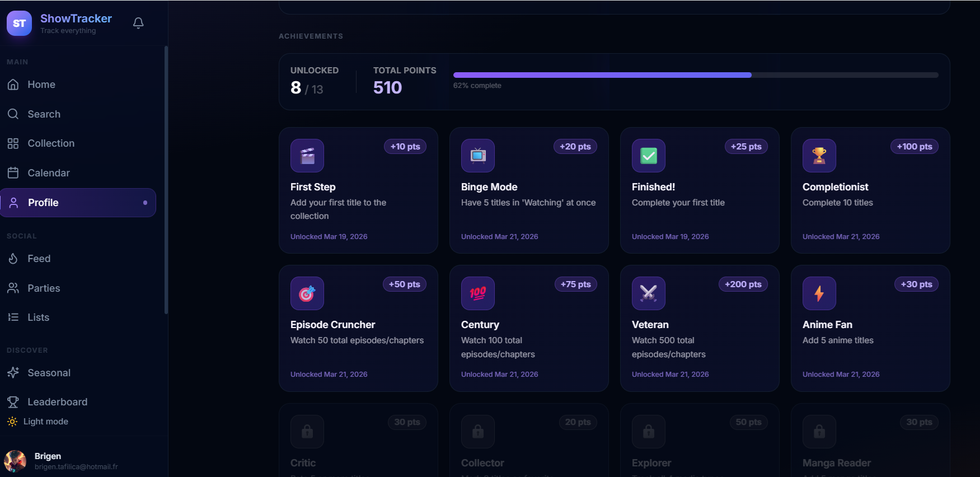Click the Episode Cruncher title
Viewport: 980px width, 477px height.
click(332, 325)
